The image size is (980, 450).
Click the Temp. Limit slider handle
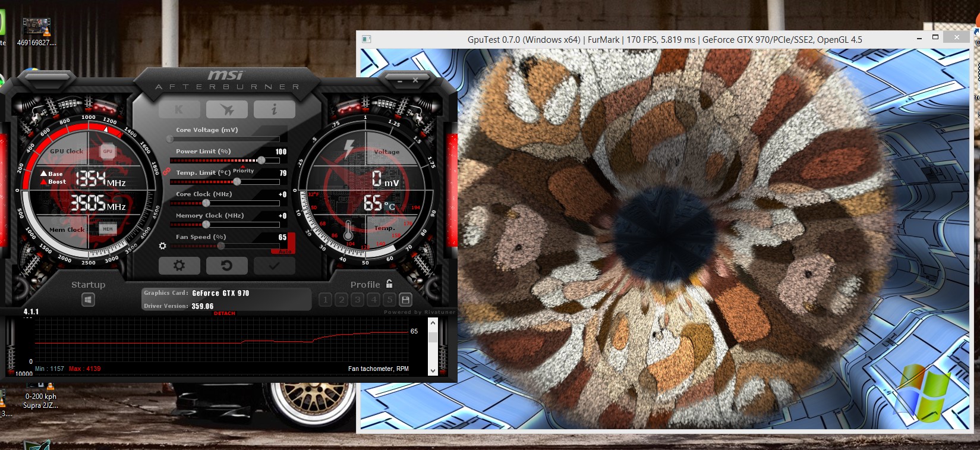click(237, 182)
